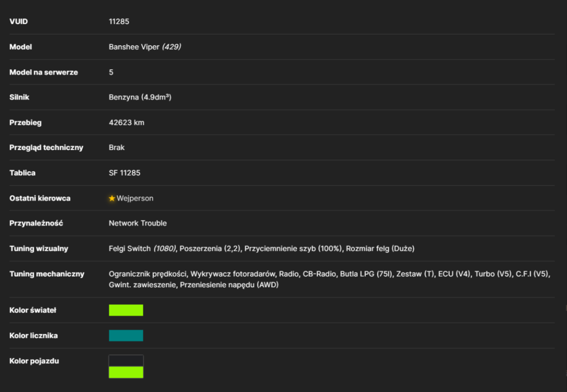Viewport: 567px width, 392px height.
Task: Click Przyciemnienie szyb (100%) entry
Action: click(x=293, y=249)
